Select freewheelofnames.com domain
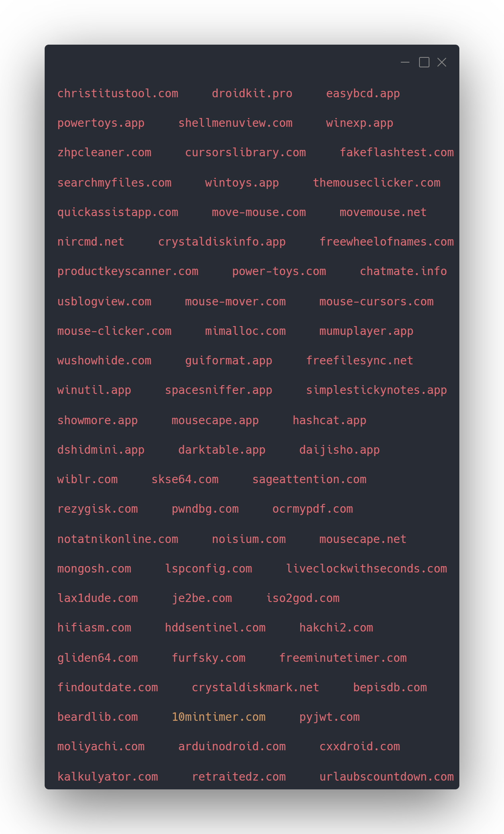504x834 pixels. (387, 242)
